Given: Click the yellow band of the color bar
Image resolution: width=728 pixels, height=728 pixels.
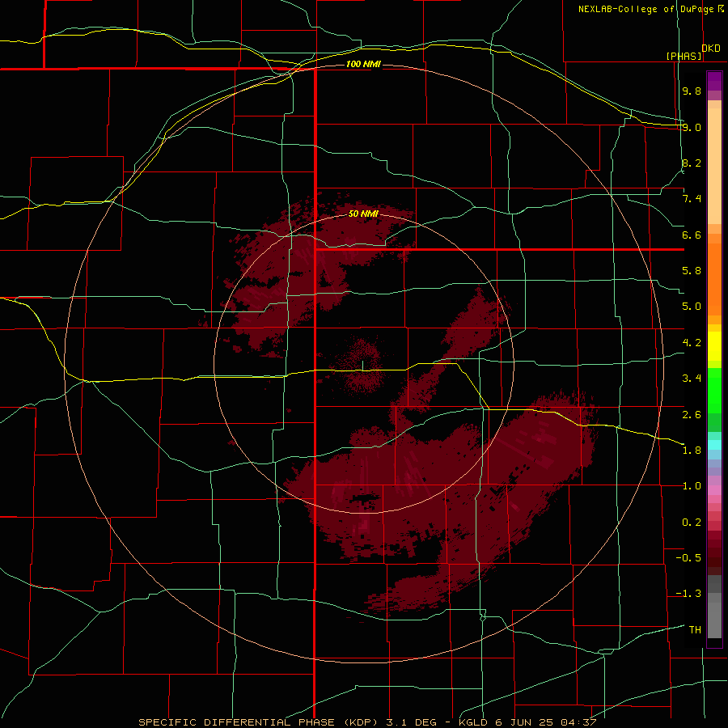Looking at the screenshot, I should pyautogui.click(x=714, y=346).
